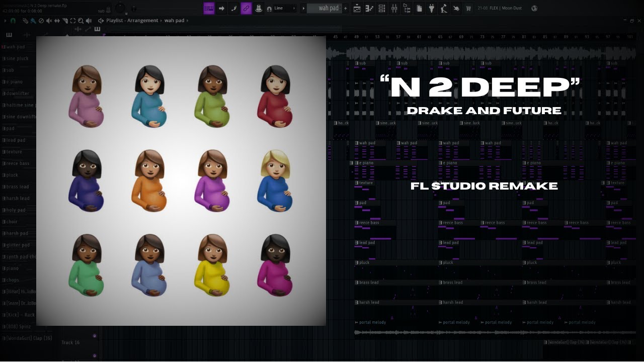Viewport: 644px width, 362px height.
Task: Open the Browser panel from the toolbar
Action: point(407,8)
